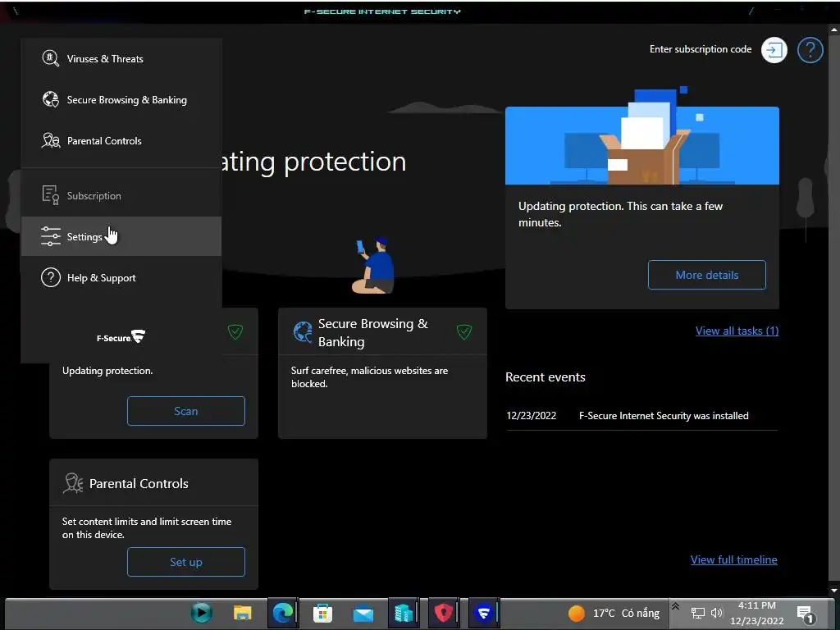Click the F-Secure logo in menu
Viewport: 840px width, 630px height.
(121, 337)
